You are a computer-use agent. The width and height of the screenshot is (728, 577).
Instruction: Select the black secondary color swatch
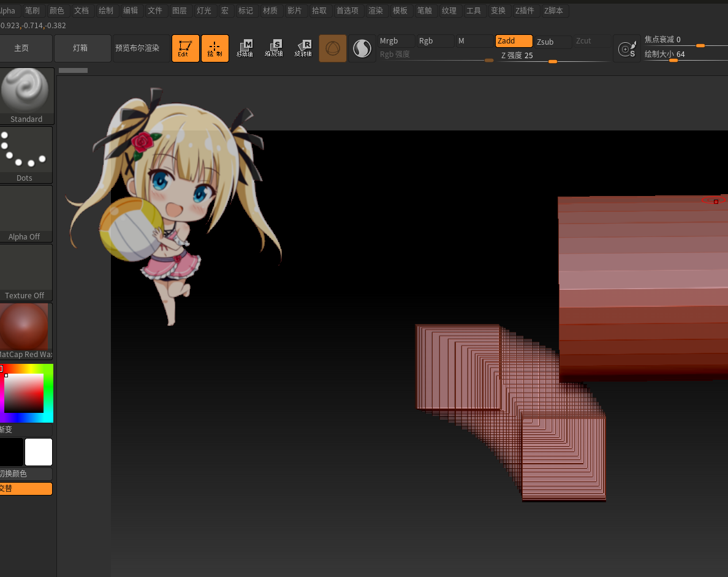(x=11, y=451)
